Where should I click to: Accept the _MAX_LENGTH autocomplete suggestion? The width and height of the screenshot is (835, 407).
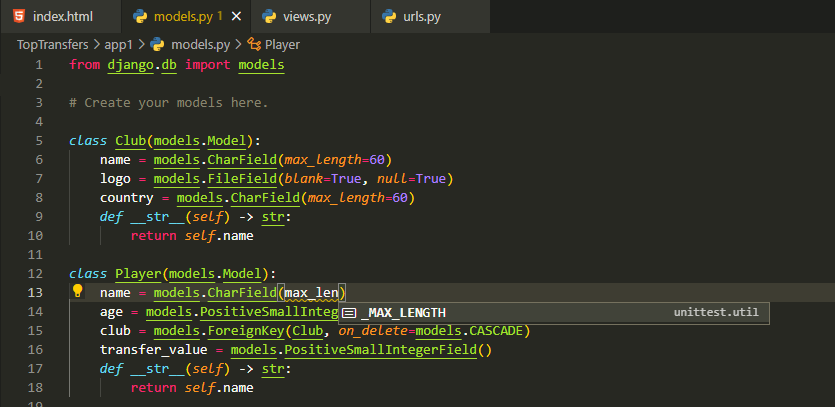pos(554,313)
